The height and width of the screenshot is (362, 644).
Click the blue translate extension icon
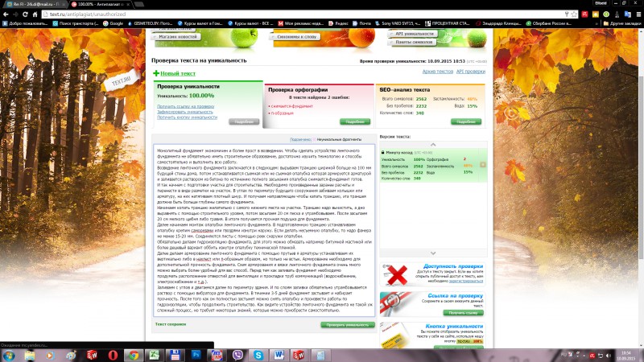click(x=628, y=14)
